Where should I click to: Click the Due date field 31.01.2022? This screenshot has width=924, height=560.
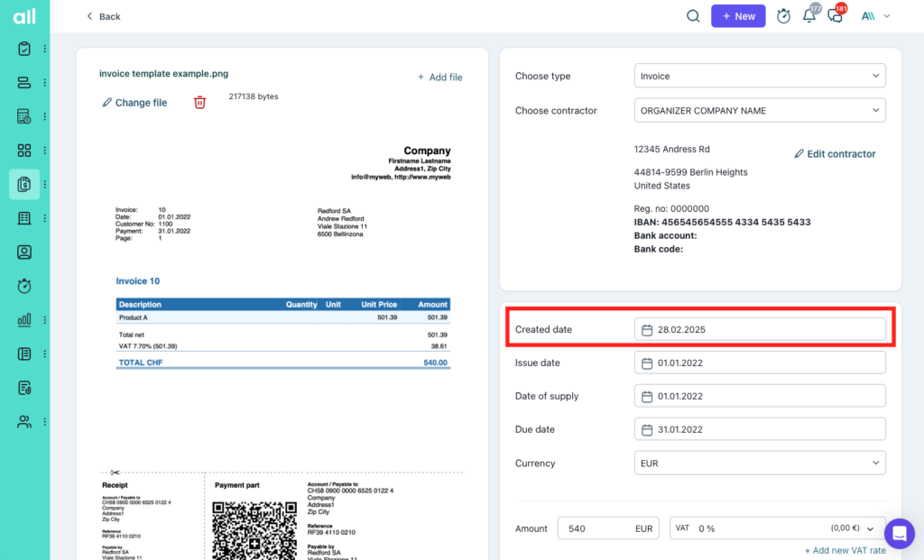760,429
